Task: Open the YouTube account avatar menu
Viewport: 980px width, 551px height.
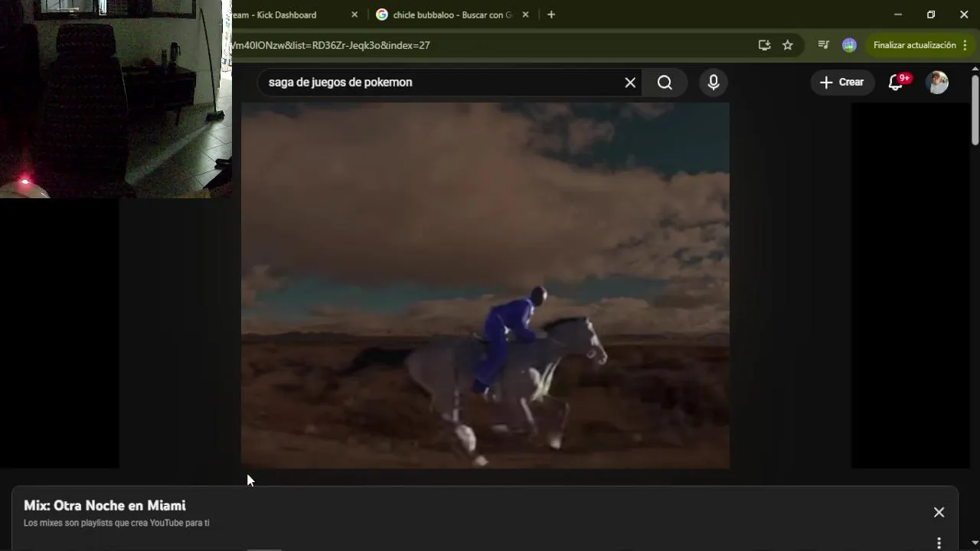Action: [937, 83]
